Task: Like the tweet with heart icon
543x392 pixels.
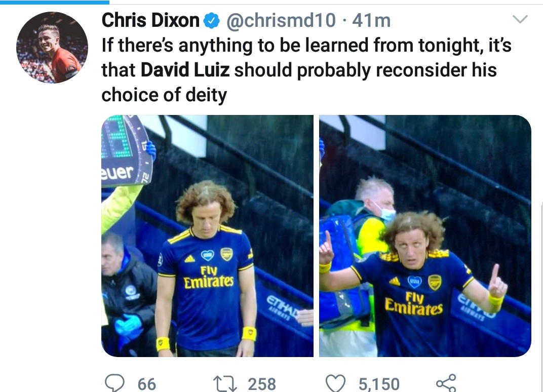Action: click(x=335, y=383)
